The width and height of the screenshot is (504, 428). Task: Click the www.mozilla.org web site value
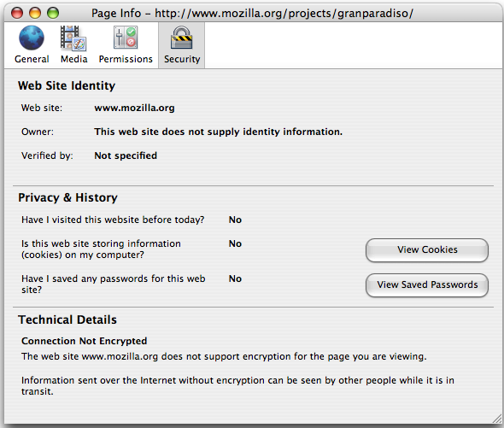tap(134, 108)
